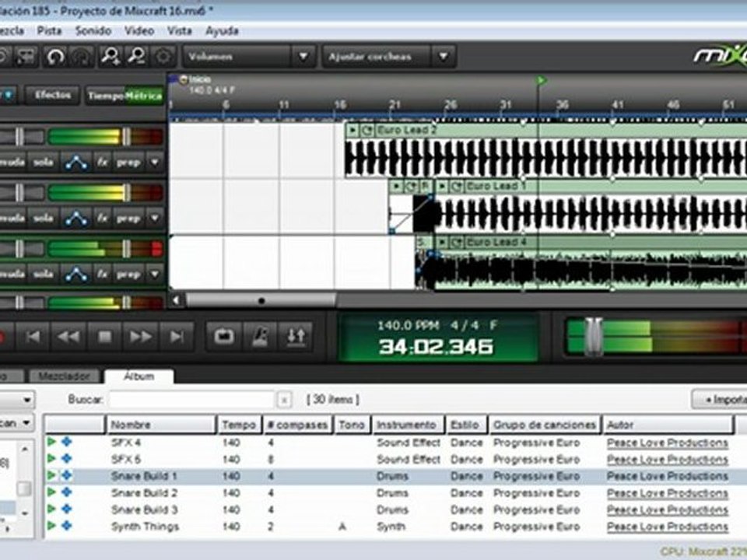
Task: Add SFX 4 to project using blue plus icon
Action: 67,442
